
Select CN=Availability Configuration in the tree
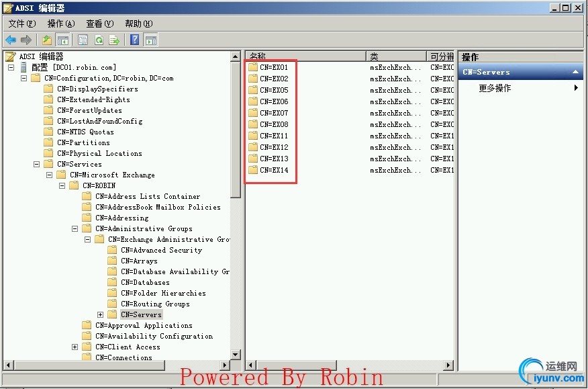pos(154,336)
